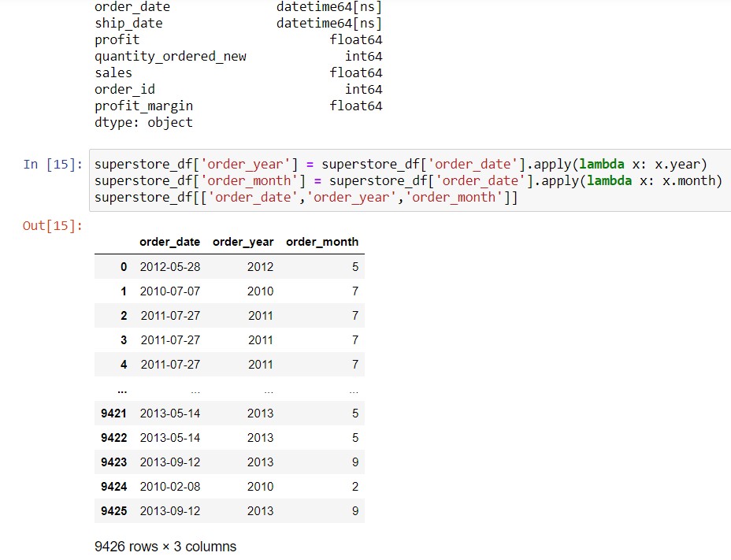Viewport: 731px width, 560px height.
Task: Click the Out[15] output prompt
Action: click(53, 226)
